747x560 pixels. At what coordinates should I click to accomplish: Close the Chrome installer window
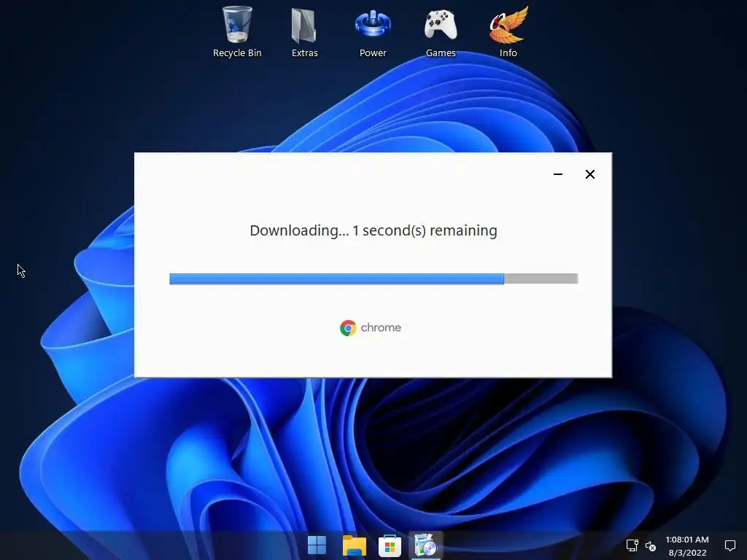tap(589, 174)
